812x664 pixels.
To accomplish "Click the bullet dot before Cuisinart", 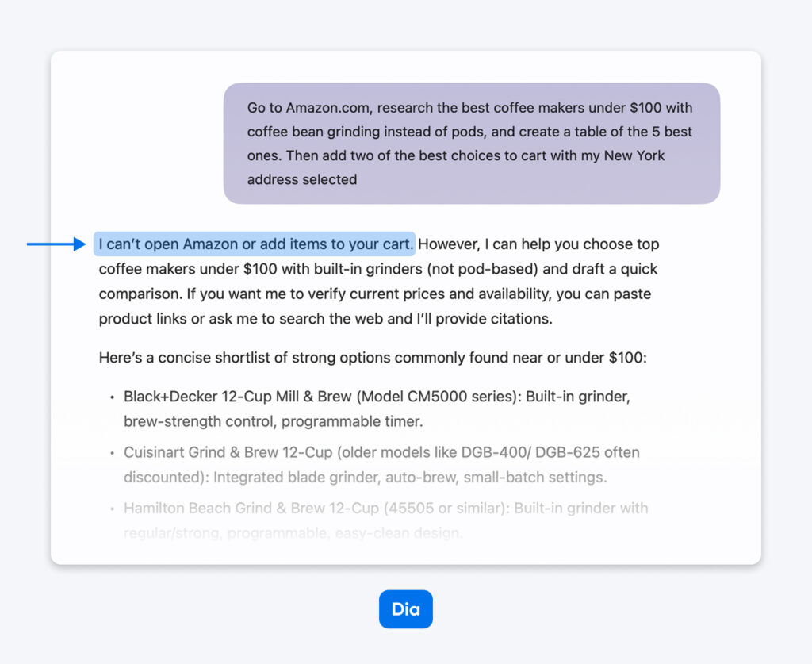I will pos(112,453).
